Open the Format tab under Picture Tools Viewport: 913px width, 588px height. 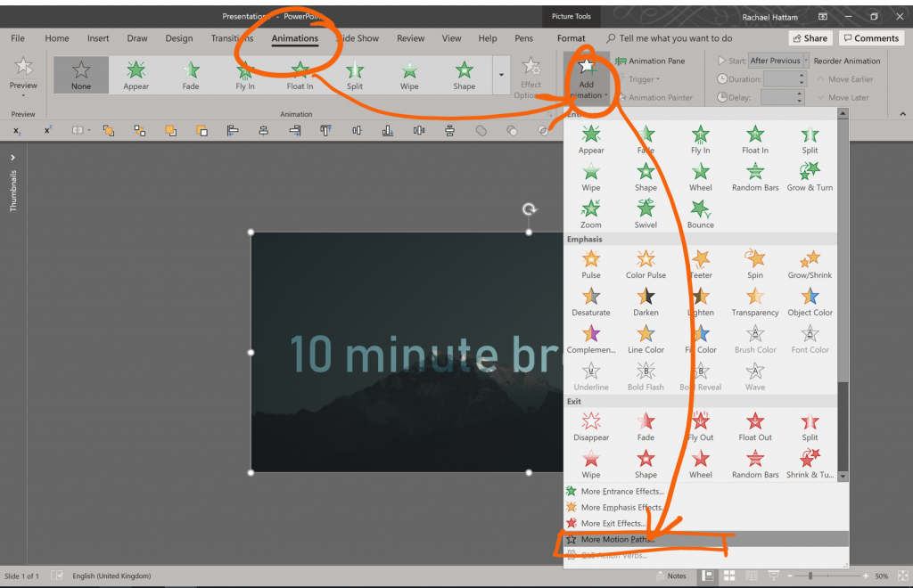pos(571,37)
